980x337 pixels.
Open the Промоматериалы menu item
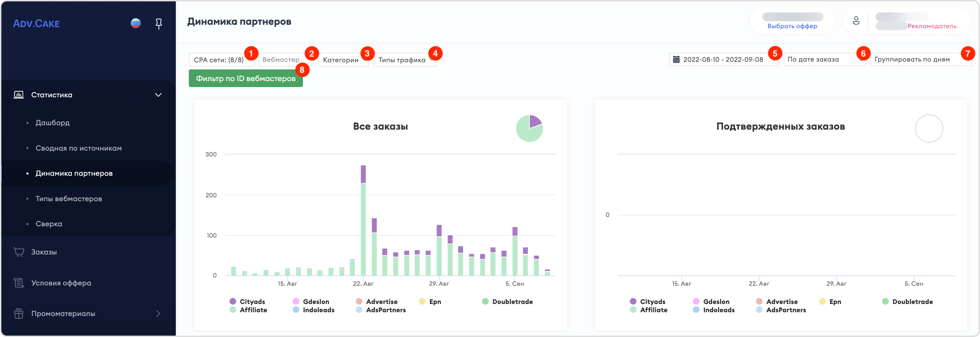point(63,313)
